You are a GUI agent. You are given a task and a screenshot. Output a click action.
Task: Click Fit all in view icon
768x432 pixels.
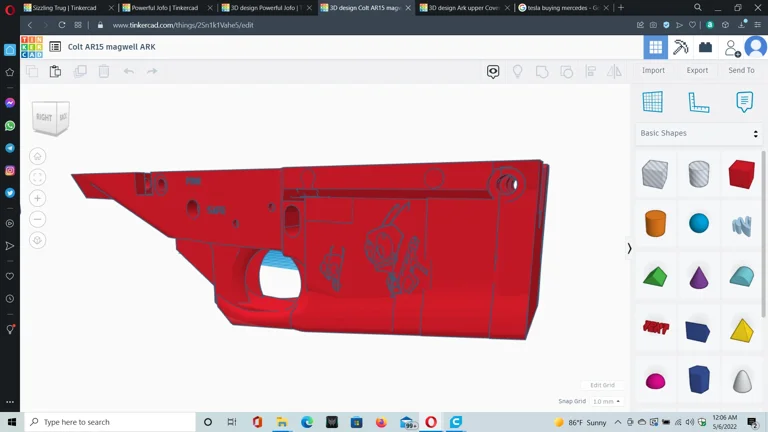[x=37, y=177]
